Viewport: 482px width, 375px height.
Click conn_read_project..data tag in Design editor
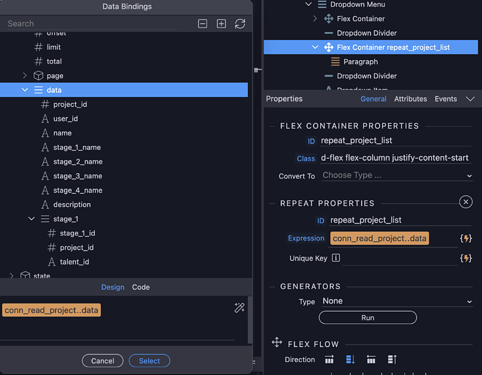[51, 310]
